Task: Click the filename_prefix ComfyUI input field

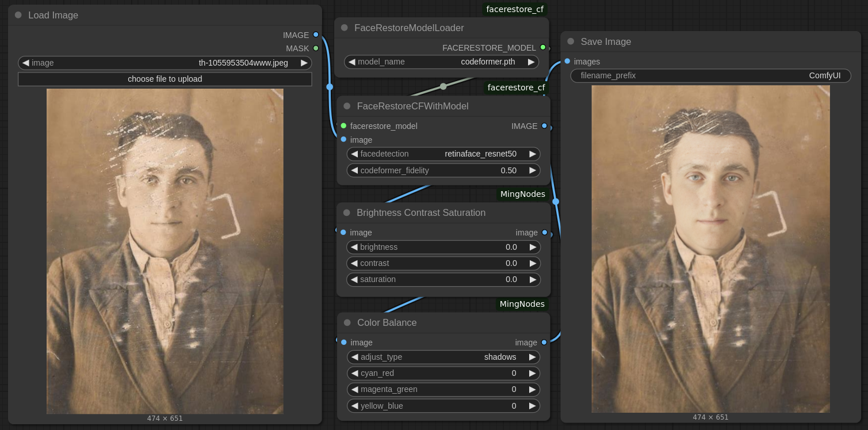Action: point(710,76)
